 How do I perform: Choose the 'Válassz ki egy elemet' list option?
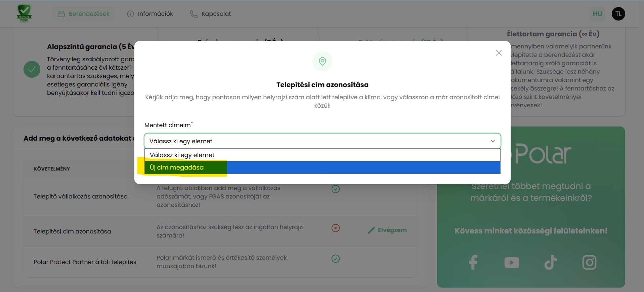click(182, 155)
